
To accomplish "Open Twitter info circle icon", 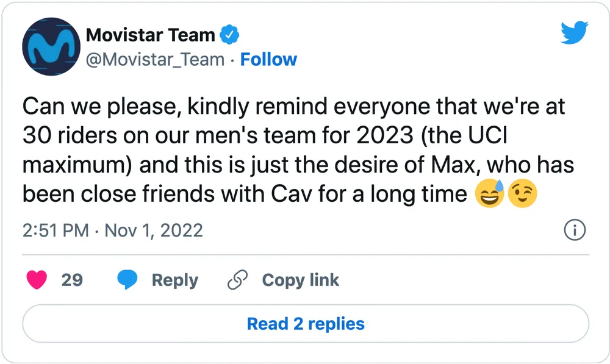I will tap(575, 230).
